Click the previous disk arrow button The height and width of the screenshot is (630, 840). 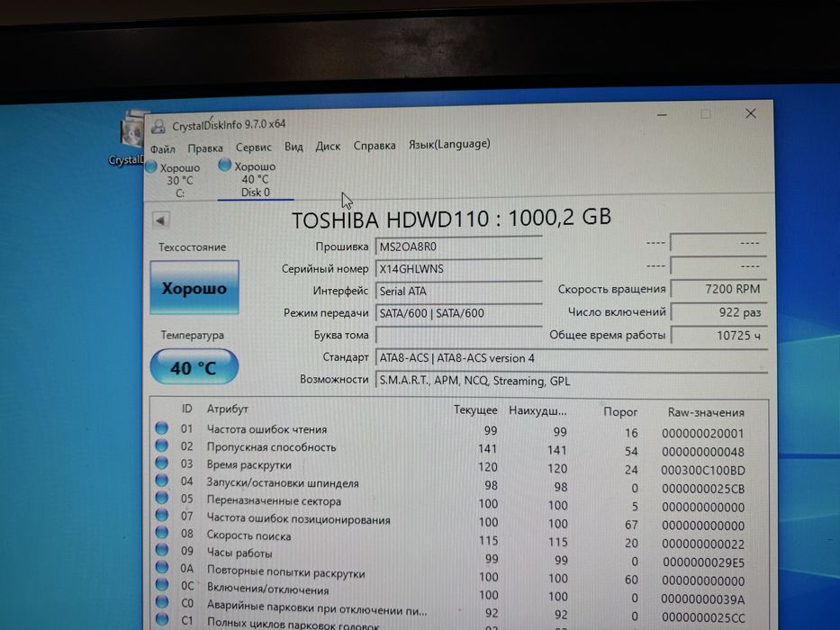coord(161,220)
